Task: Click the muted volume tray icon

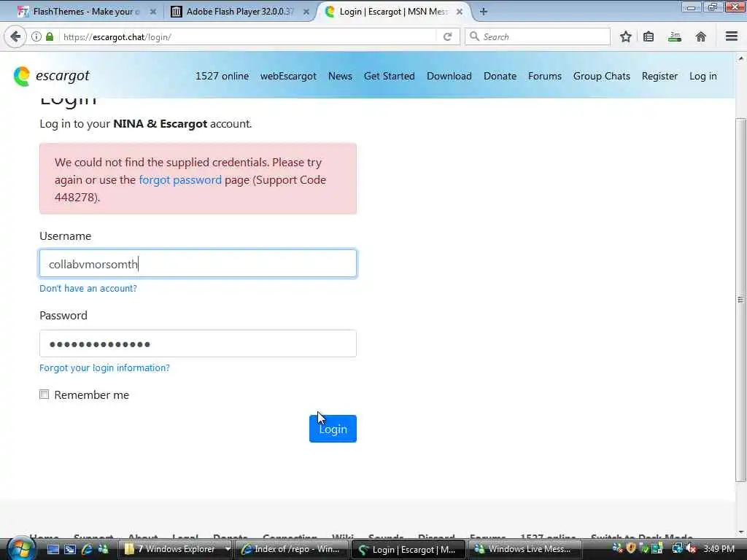Action: coord(692,549)
